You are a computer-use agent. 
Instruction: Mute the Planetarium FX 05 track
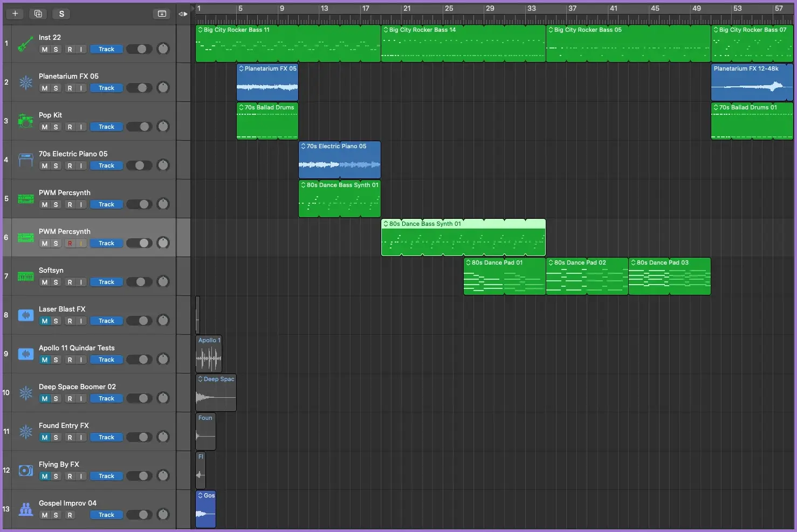tap(45, 88)
